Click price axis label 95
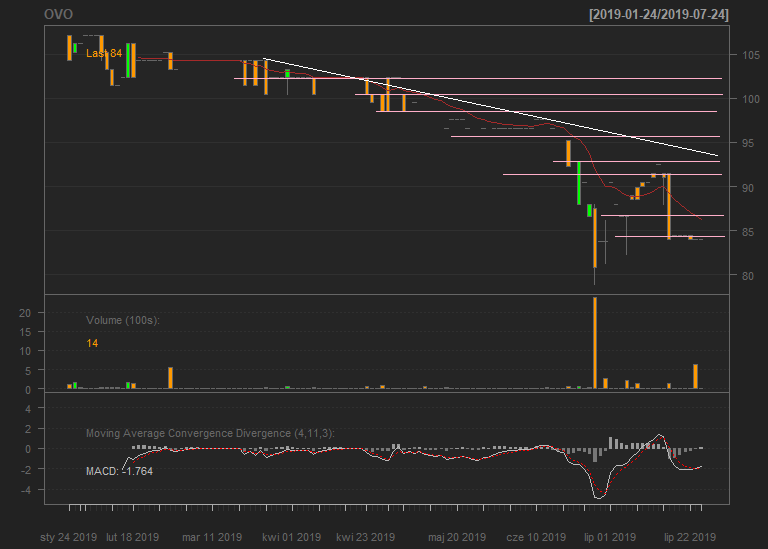 [x=748, y=143]
